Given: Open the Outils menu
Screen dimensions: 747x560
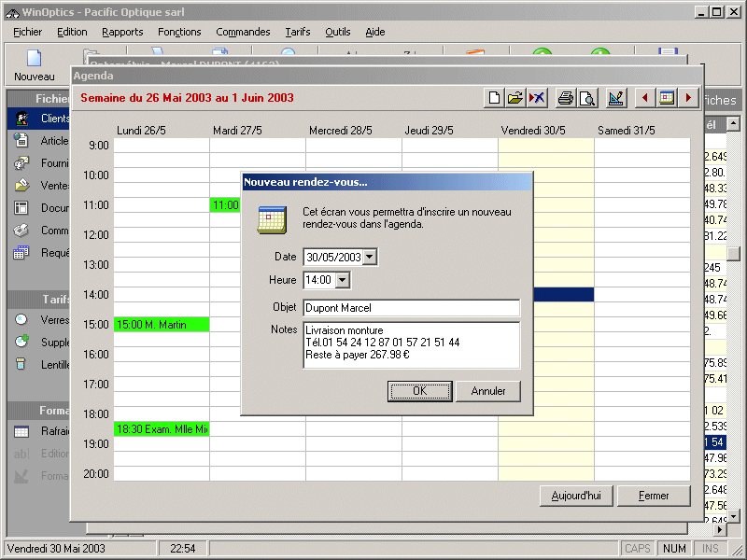Looking at the screenshot, I should pyautogui.click(x=338, y=32).
